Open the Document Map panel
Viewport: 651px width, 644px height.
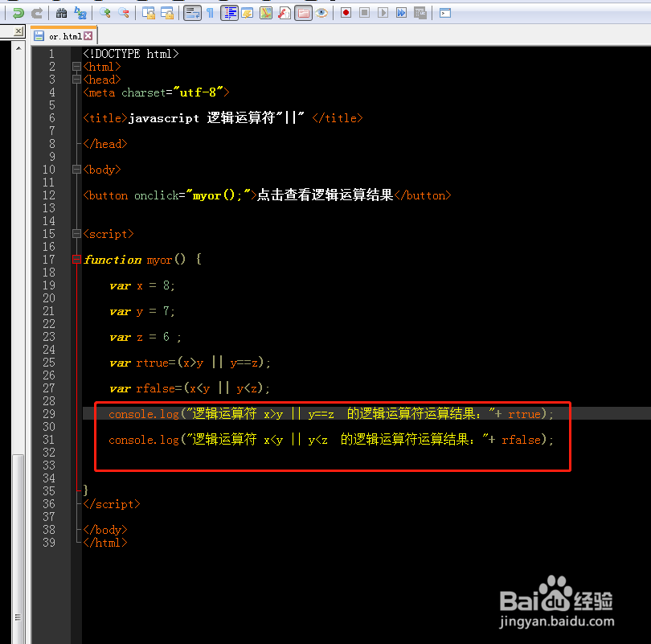pos(266,14)
